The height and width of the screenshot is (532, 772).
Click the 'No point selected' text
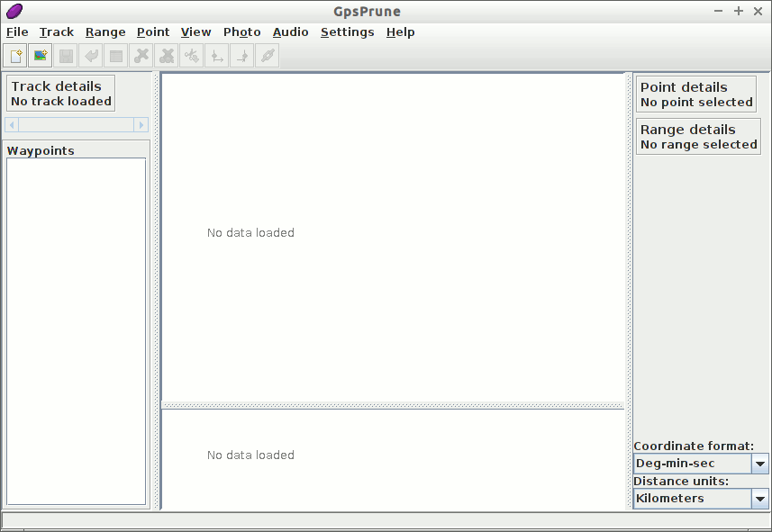[696, 103]
